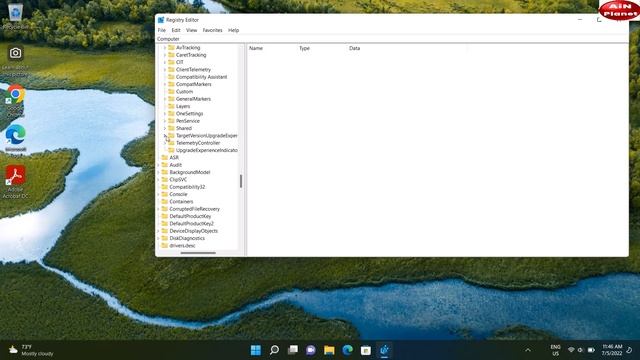Expand the CaretTracking key
640x360 pixels.
point(165,55)
